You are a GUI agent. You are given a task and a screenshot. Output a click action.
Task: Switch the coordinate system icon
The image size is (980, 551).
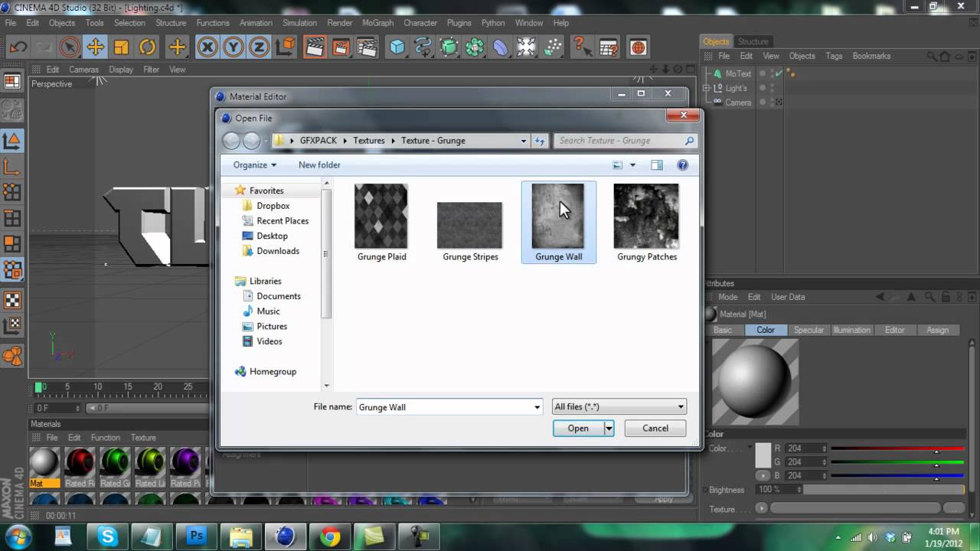285,47
